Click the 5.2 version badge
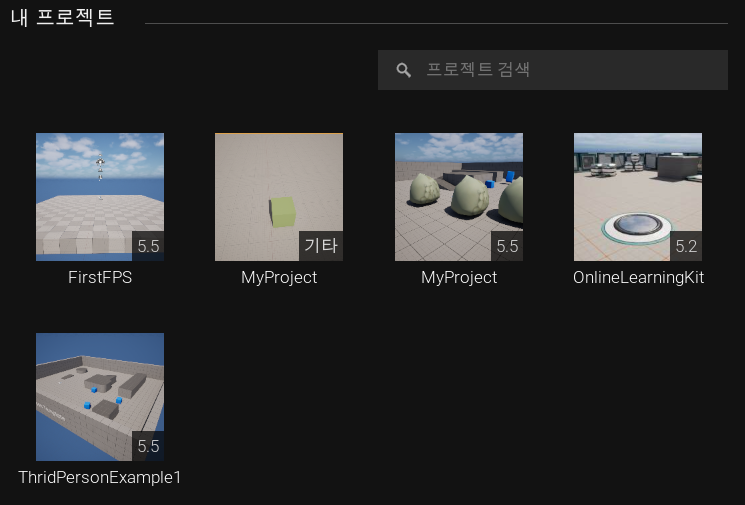The height and width of the screenshot is (505, 745). pyautogui.click(x=686, y=246)
